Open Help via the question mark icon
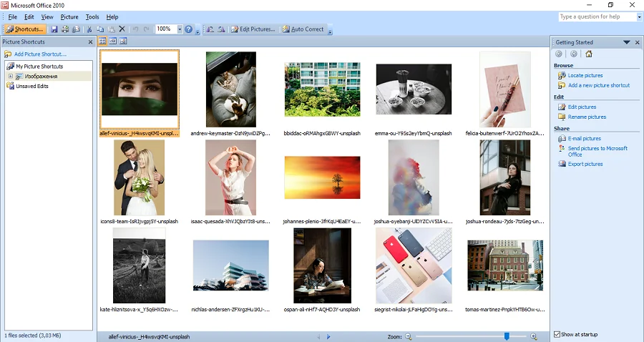 point(188,29)
